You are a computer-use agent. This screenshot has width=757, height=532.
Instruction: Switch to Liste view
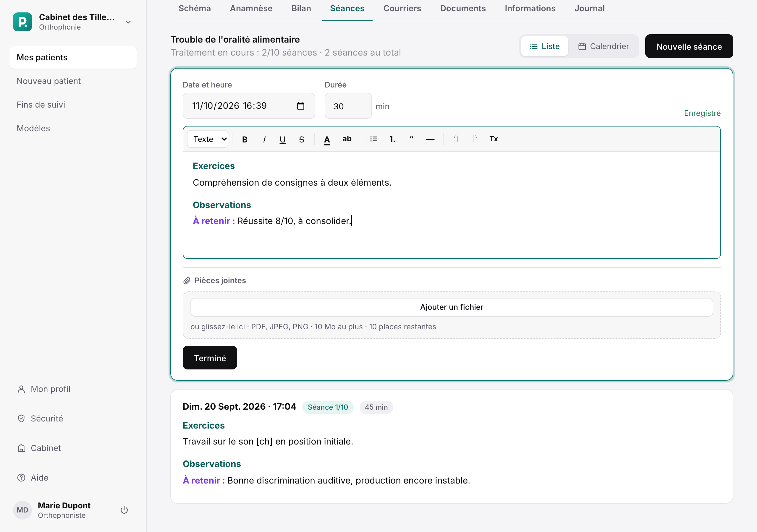[545, 46]
